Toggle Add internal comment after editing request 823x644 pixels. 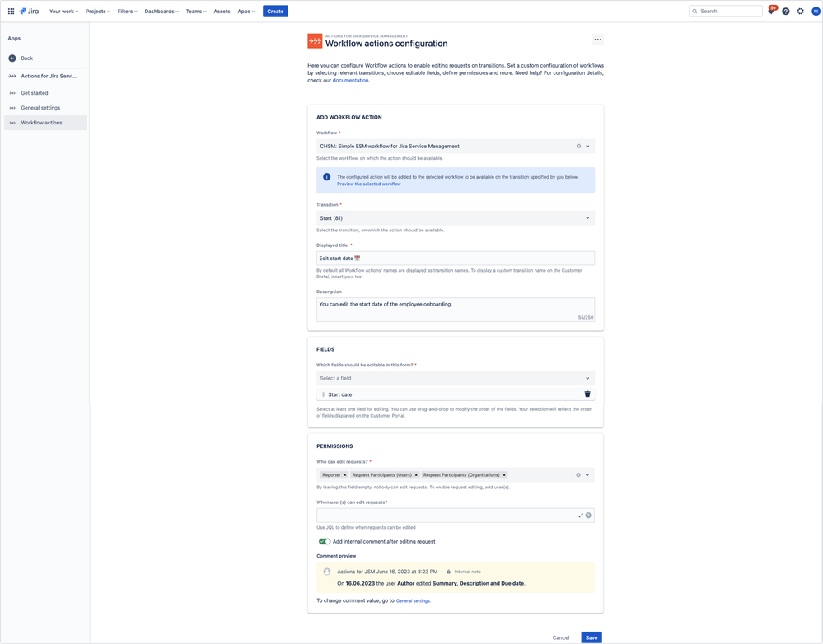325,542
